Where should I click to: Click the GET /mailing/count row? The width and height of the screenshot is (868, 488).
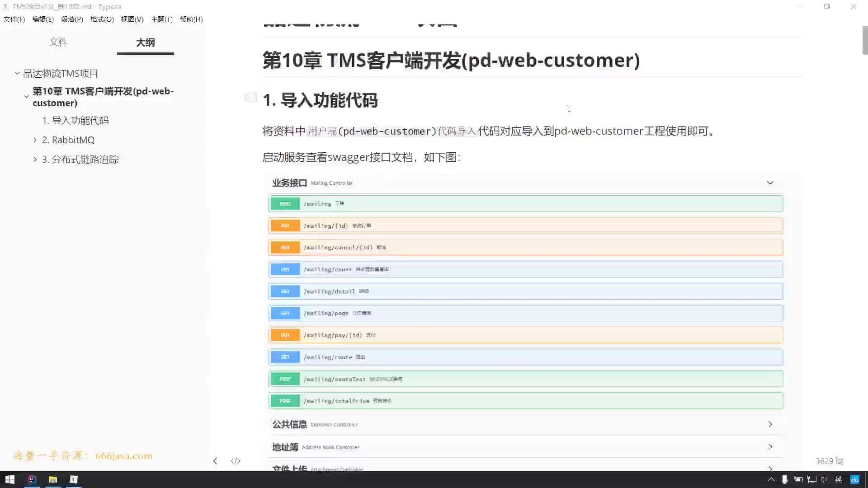click(x=526, y=269)
